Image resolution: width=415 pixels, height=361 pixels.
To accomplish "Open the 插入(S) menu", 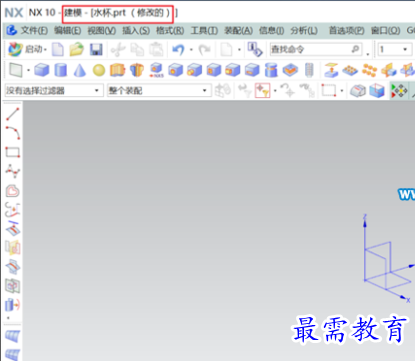I will 136,31.
